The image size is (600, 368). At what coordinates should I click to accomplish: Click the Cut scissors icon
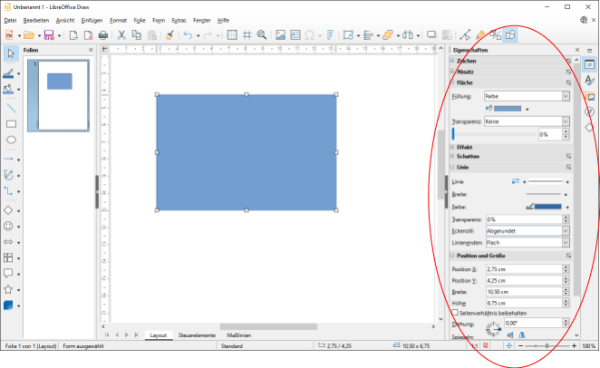coord(121,35)
